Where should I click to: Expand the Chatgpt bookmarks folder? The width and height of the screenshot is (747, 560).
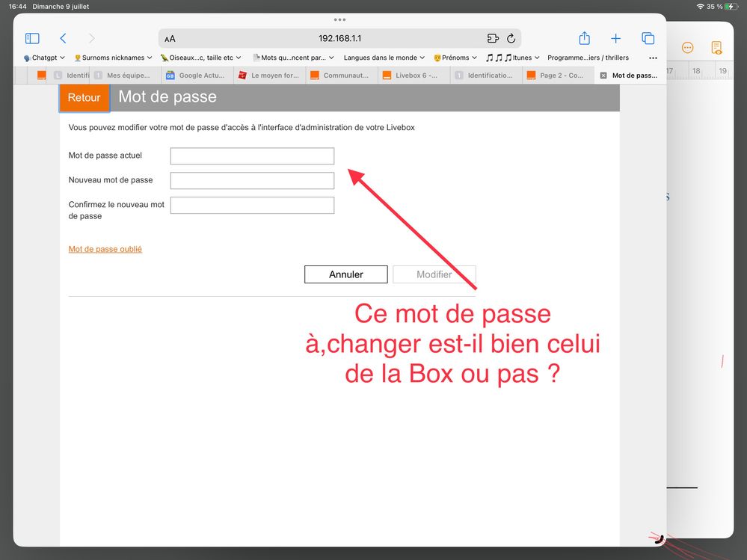pos(44,58)
